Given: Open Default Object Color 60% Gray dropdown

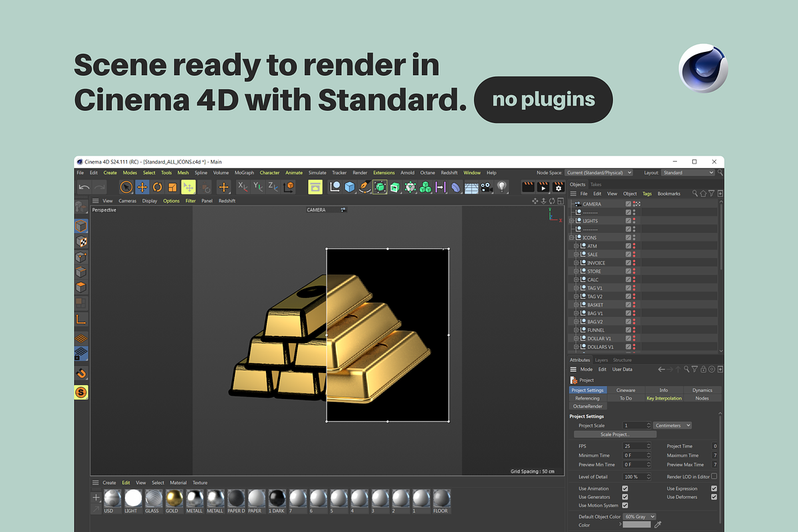Looking at the screenshot, I should coord(639,517).
